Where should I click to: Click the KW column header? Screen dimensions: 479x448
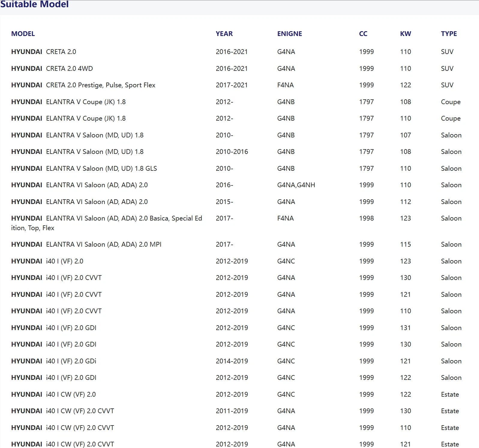point(406,34)
